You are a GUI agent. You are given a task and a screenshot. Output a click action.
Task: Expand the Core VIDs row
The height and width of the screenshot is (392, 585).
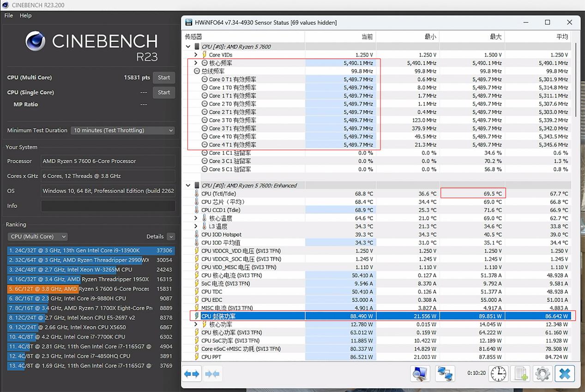tap(196, 55)
